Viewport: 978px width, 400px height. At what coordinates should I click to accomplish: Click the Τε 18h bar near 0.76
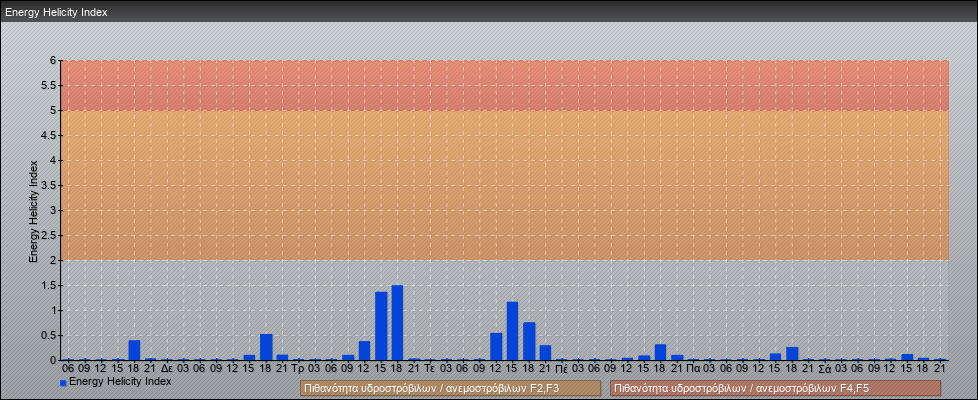point(529,341)
